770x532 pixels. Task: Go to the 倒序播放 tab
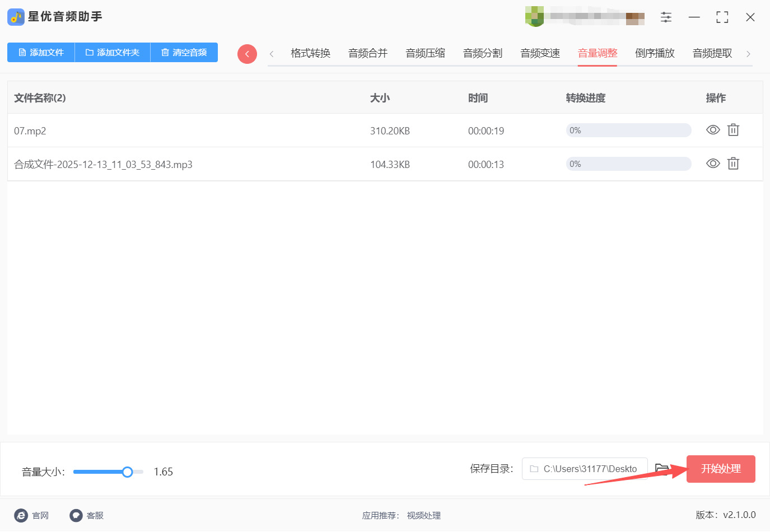click(655, 53)
